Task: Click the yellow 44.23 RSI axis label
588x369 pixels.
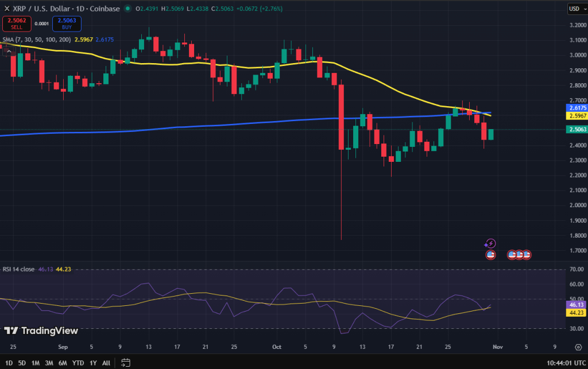Action: pyautogui.click(x=577, y=312)
